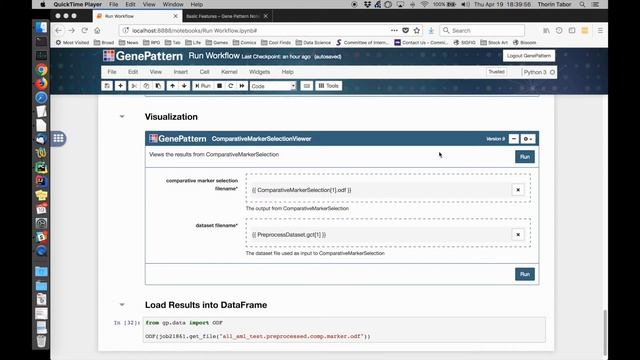Open the Data Science bookmarks folder
The height and width of the screenshot is (360, 640).
pyautogui.click(x=313, y=42)
